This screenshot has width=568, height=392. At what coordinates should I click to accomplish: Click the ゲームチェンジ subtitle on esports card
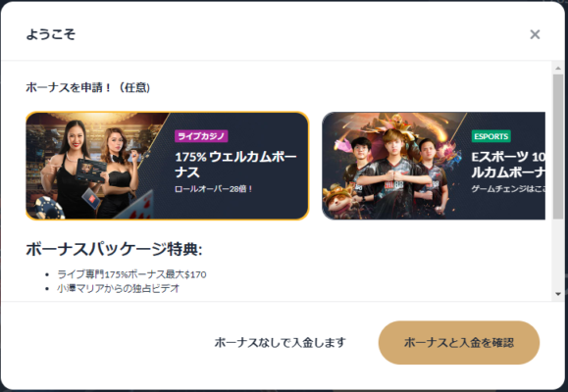tap(508, 189)
